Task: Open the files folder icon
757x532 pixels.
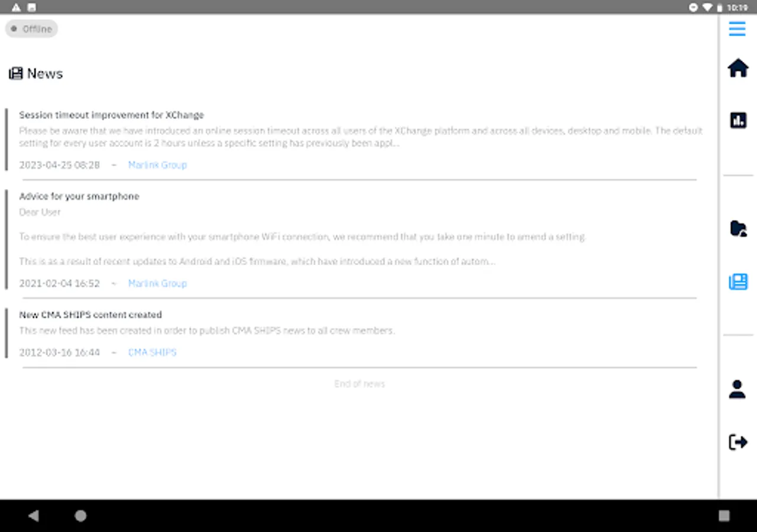Action: 737,228
